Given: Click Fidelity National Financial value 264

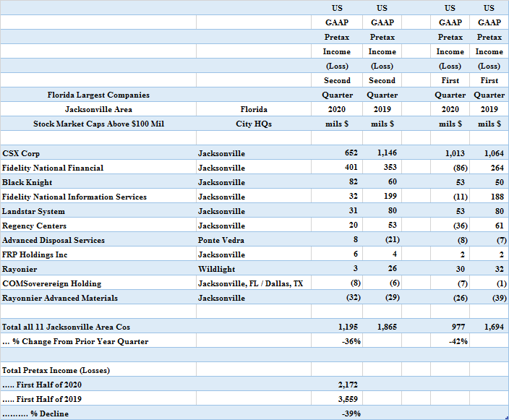Looking at the screenshot, I should (x=497, y=168).
